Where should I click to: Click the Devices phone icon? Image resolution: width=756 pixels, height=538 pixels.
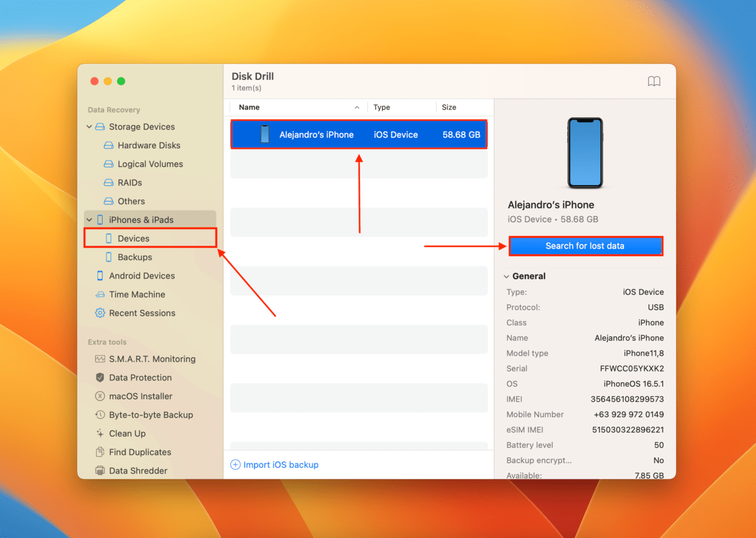tap(109, 239)
